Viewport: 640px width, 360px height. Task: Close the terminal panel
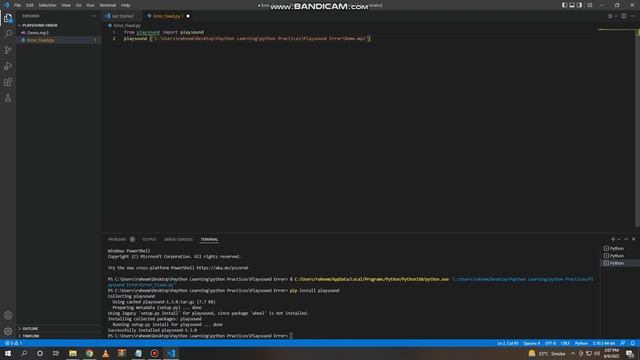(633, 239)
